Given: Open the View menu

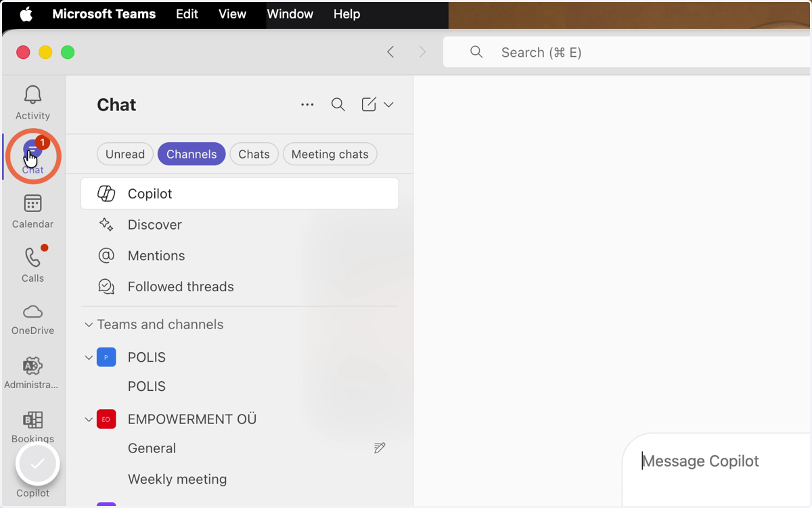Looking at the screenshot, I should click(232, 14).
